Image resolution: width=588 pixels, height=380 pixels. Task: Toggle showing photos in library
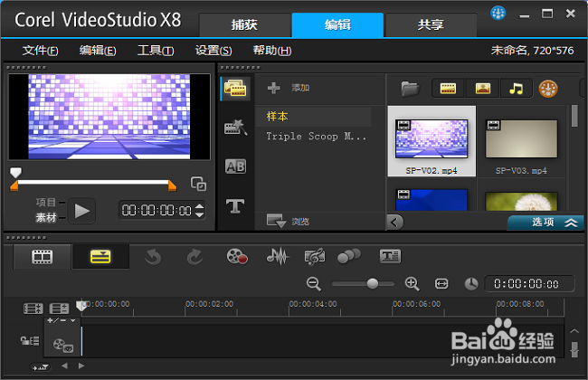point(483,89)
